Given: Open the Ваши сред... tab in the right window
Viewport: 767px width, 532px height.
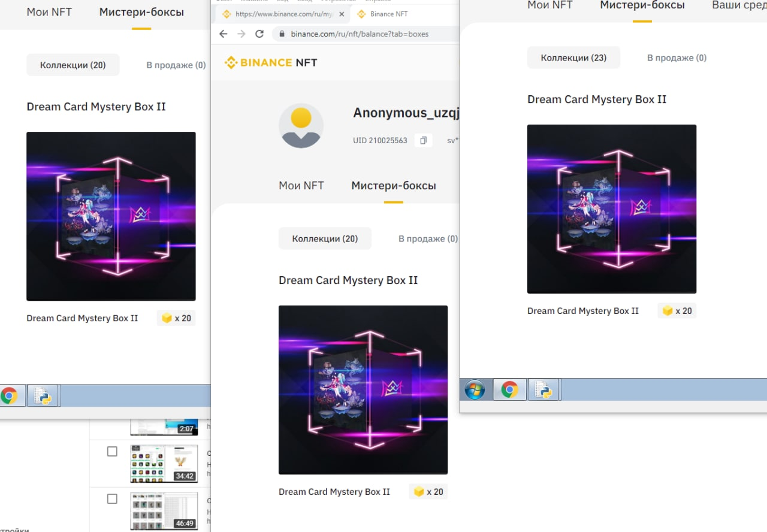Looking at the screenshot, I should point(739,5).
